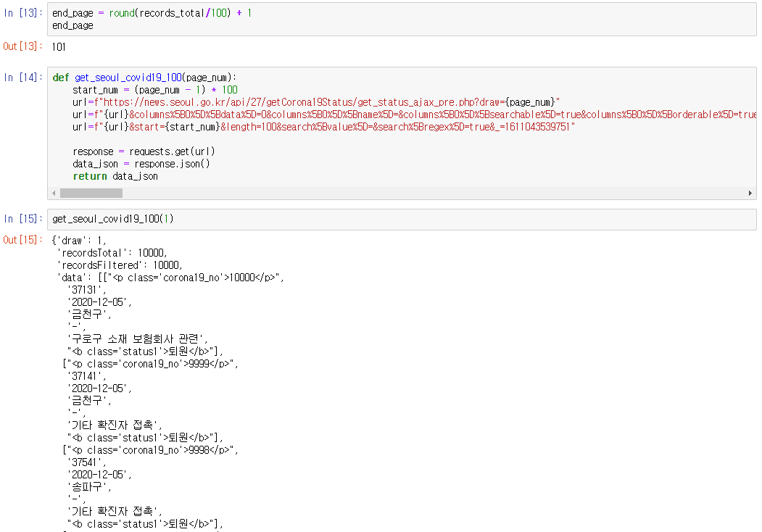Click the 'def get_seoul_covid19_100(page_num):' line

click(x=144, y=78)
